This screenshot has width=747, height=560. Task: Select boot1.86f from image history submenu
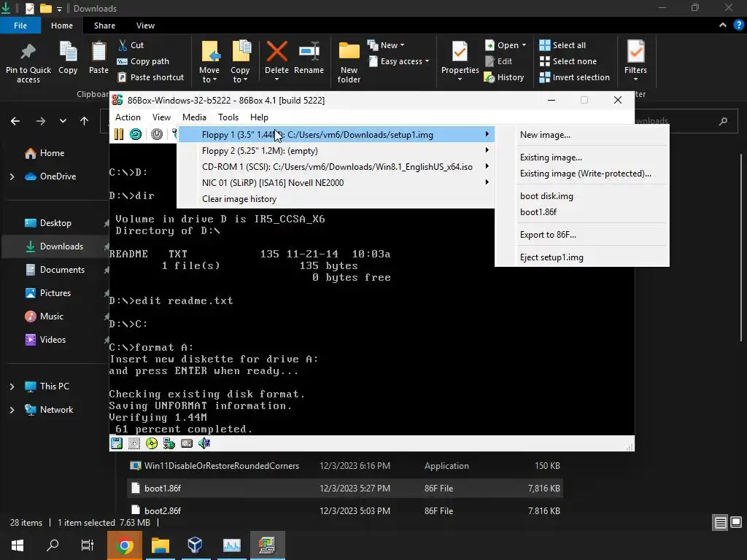(x=582, y=212)
